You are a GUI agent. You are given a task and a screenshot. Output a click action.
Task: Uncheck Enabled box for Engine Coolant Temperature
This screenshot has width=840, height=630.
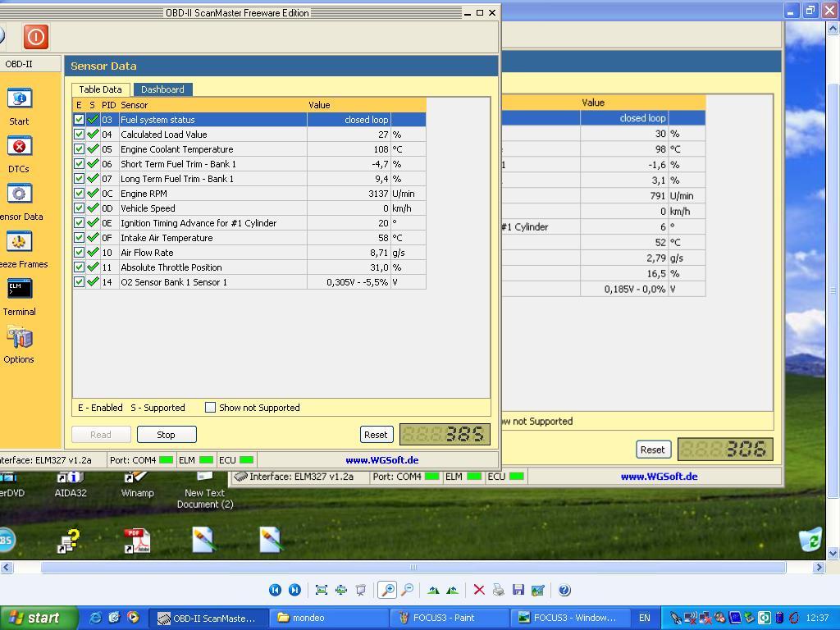79,149
